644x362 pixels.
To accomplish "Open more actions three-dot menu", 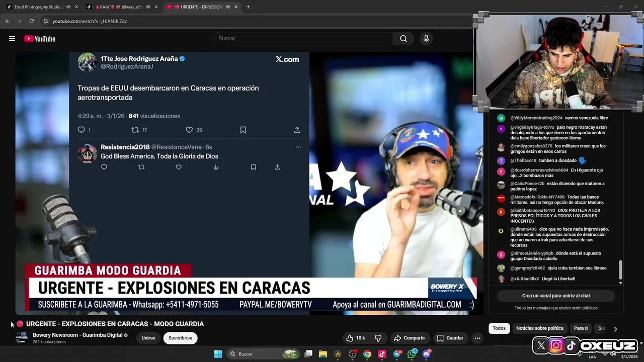I will coord(477,338).
